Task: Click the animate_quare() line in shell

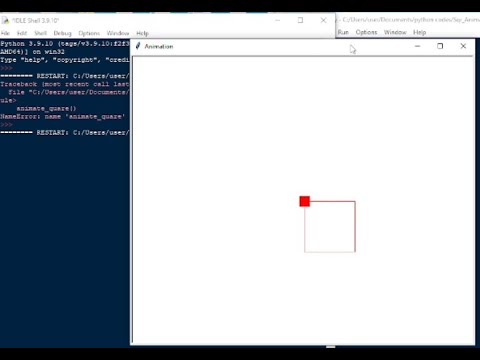Action: pos(46,108)
